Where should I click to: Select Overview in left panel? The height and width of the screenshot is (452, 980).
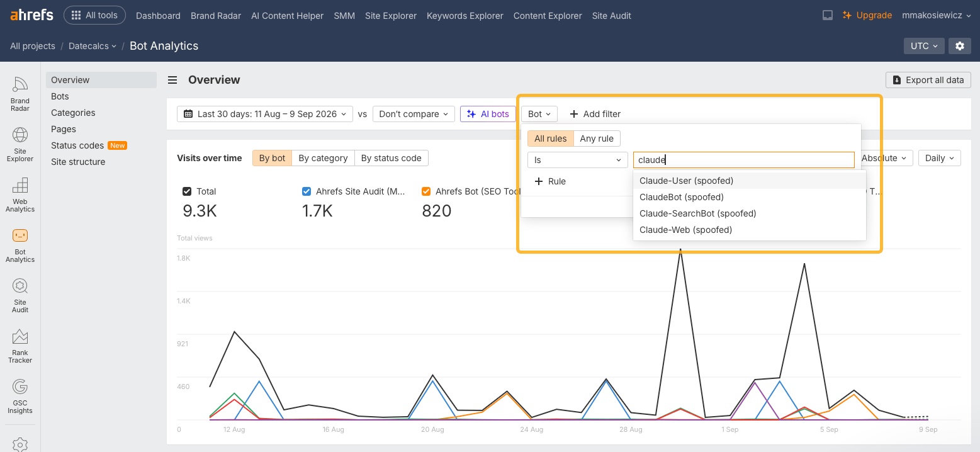101,80
